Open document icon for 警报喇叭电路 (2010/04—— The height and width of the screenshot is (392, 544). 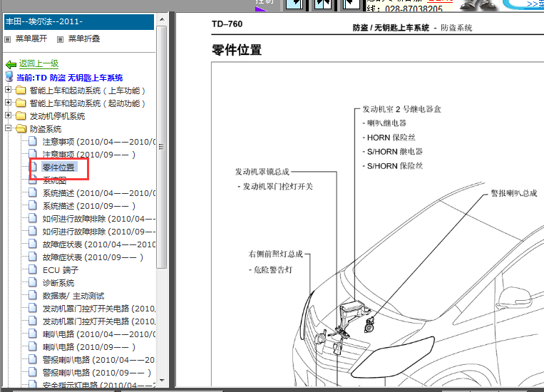click(33, 359)
